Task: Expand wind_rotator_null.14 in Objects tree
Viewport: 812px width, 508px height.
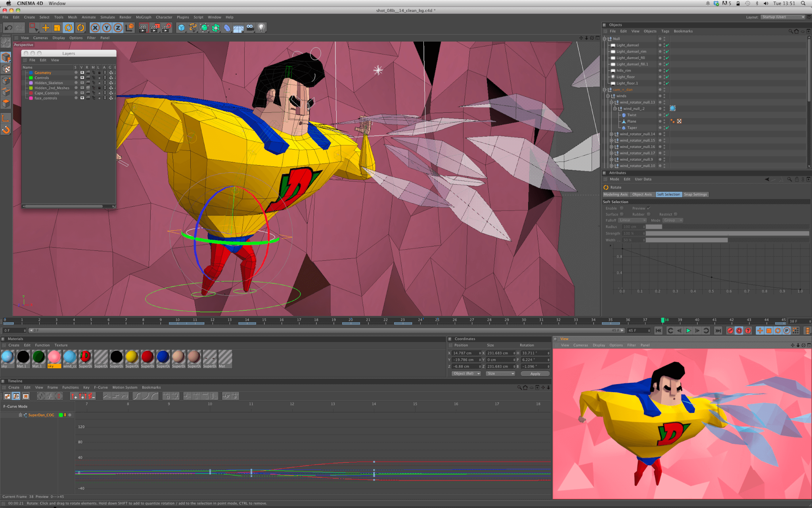Action: coord(611,134)
